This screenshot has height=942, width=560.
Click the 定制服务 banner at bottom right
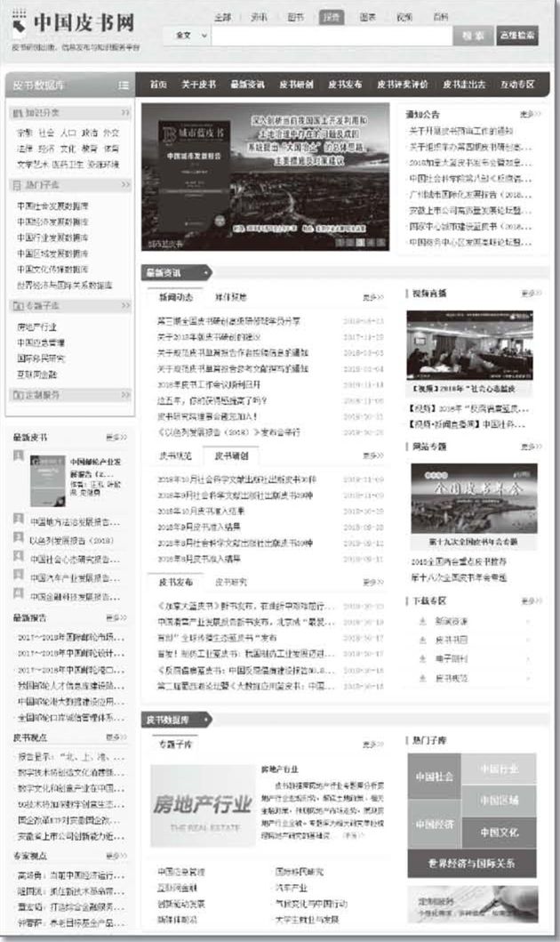tap(472, 904)
